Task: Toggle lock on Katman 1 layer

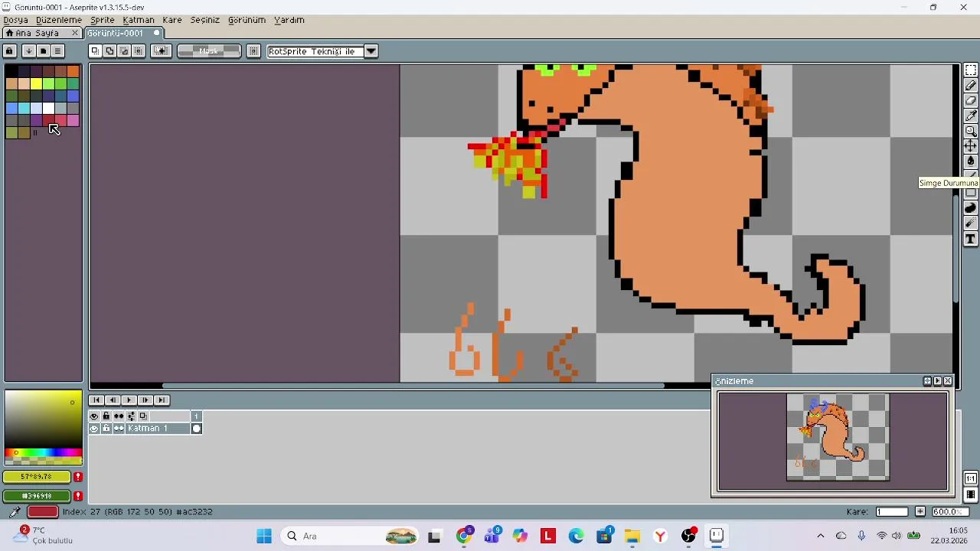Action: pyautogui.click(x=106, y=429)
